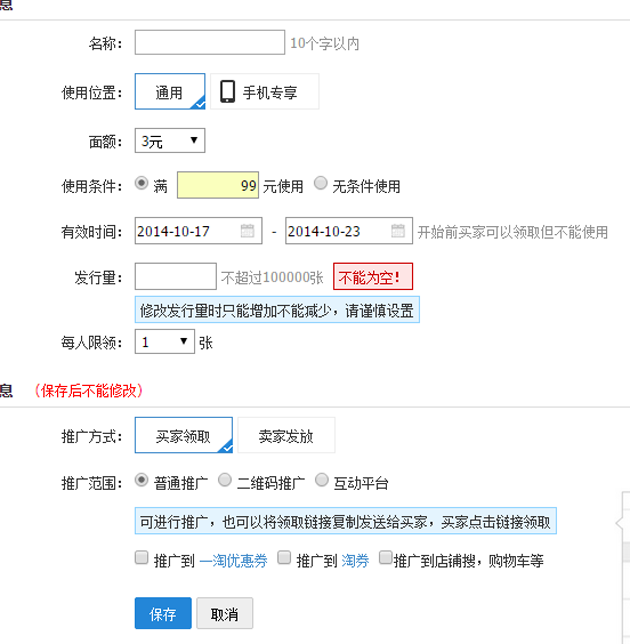Click the 名称 name input field

[209, 42]
